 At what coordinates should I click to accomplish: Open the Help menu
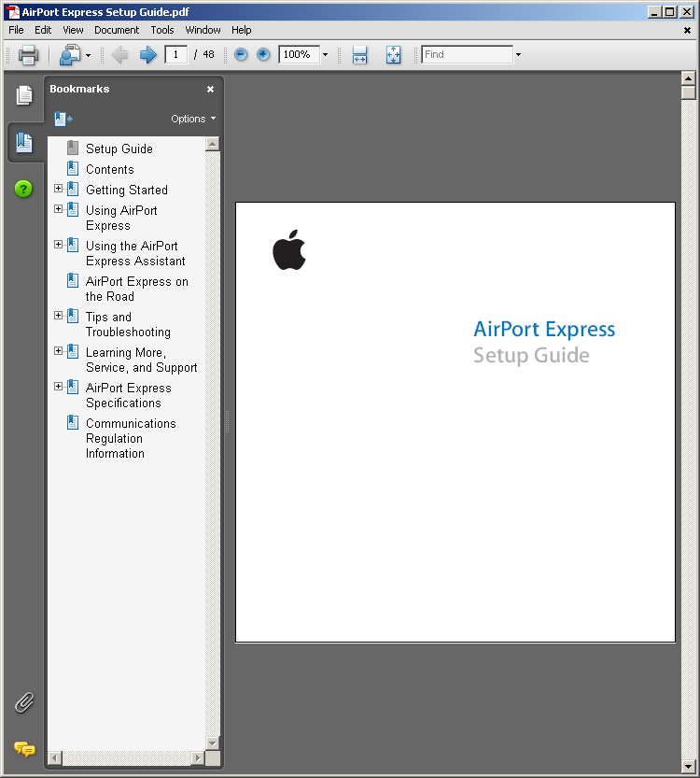coord(242,30)
